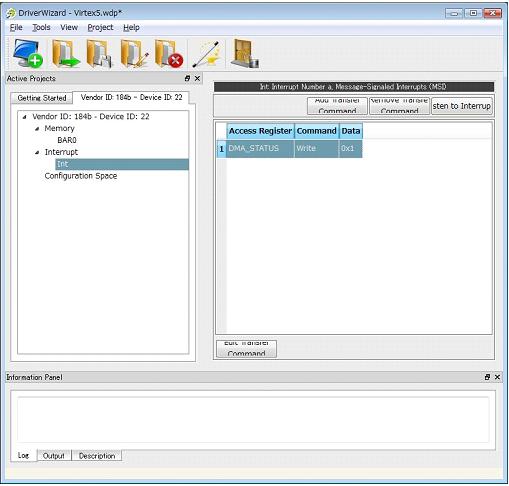The height and width of the screenshot is (486, 509).
Task: Click the Write command cell
Action: click(x=316, y=148)
